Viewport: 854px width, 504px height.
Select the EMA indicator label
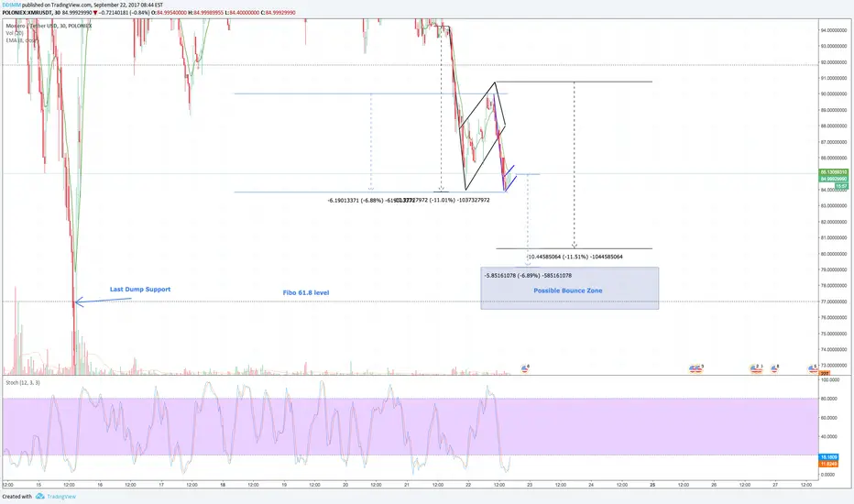click(x=21, y=40)
